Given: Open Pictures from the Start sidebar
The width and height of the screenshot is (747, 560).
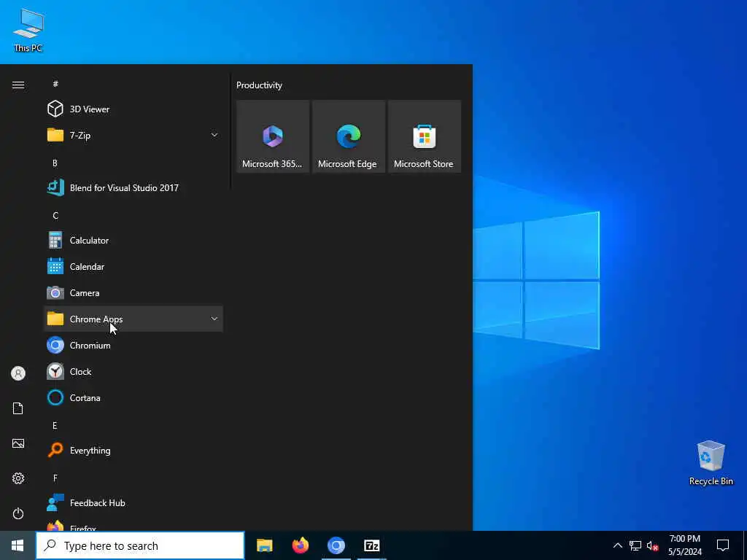Looking at the screenshot, I should pyautogui.click(x=18, y=443).
